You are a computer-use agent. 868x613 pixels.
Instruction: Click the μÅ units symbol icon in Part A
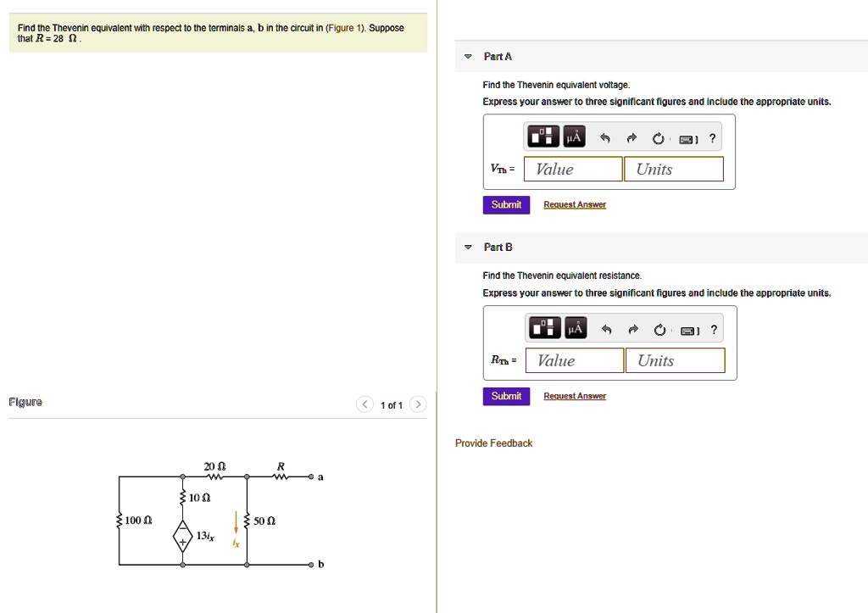[x=576, y=137]
